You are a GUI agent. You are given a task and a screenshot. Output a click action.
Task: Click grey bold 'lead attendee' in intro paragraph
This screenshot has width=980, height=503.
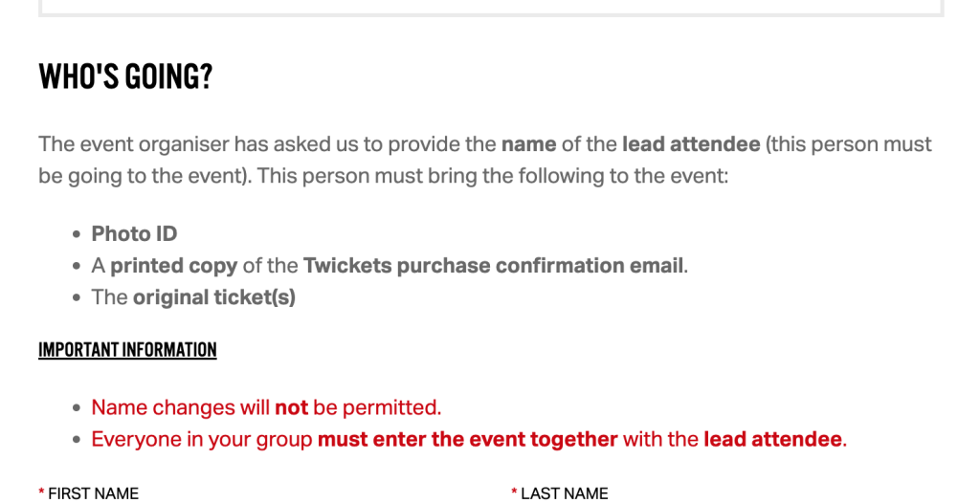click(x=691, y=144)
